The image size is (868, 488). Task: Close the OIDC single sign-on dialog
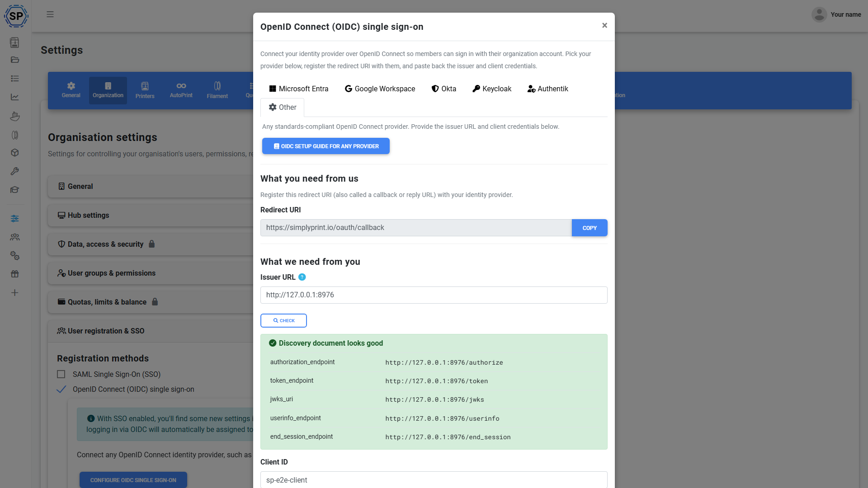click(604, 26)
